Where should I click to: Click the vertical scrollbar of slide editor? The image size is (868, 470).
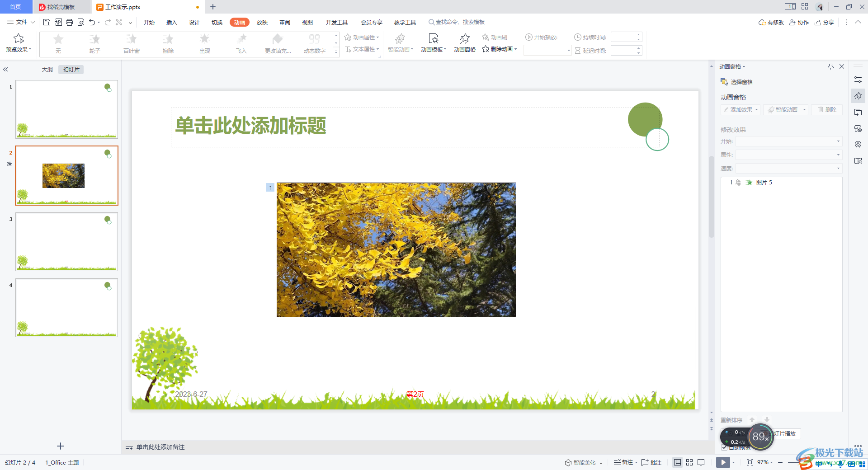click(x=711, y=197)
